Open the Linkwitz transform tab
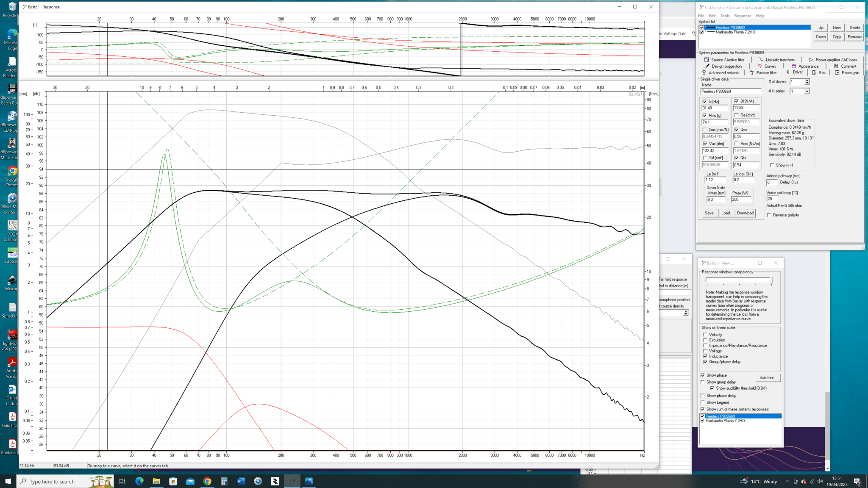The height and width of the screenshot is (488, 868). click(776, 60)
